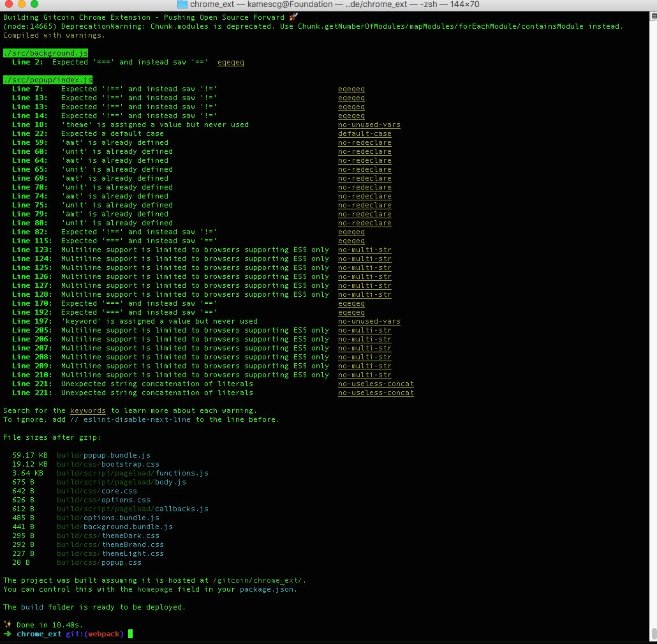This screenshot has height=644, width=657.
Task: Click the build/css/themeDark.css file path
Action: point(108,536)
